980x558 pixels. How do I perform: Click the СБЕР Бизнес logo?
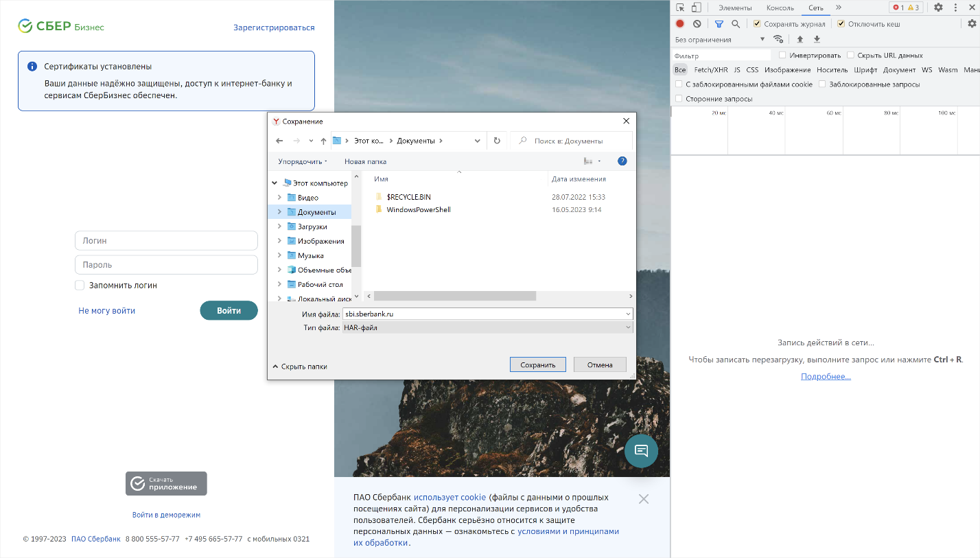pos(61,27)
